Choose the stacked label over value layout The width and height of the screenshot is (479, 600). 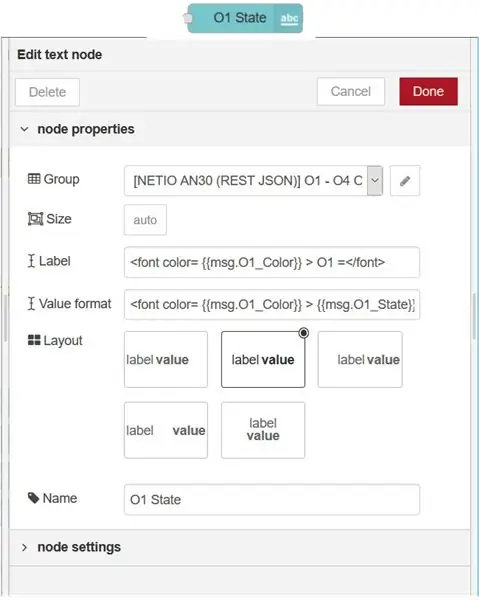tap(263, 430)
